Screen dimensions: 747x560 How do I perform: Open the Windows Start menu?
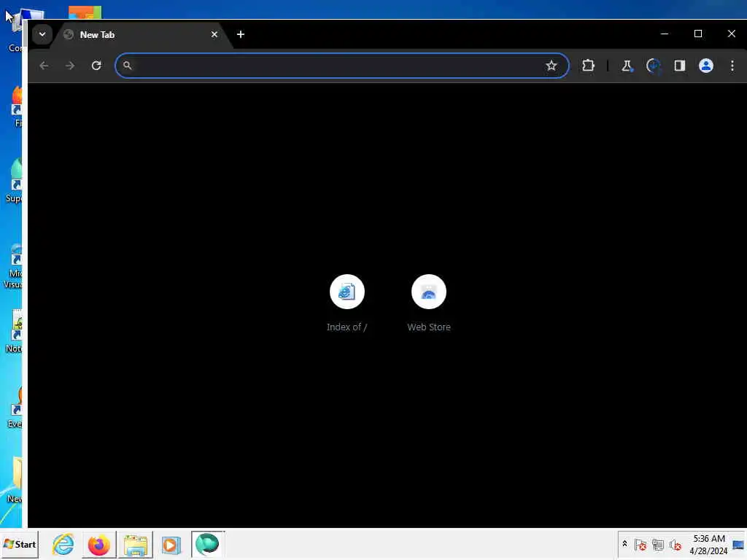point(20,544)
